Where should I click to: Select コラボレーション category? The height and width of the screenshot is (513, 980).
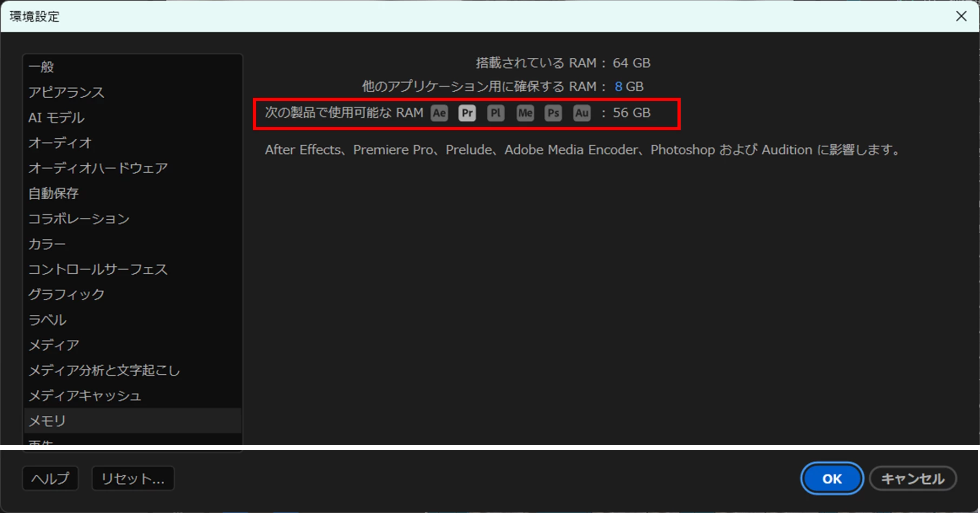point(132,219)
